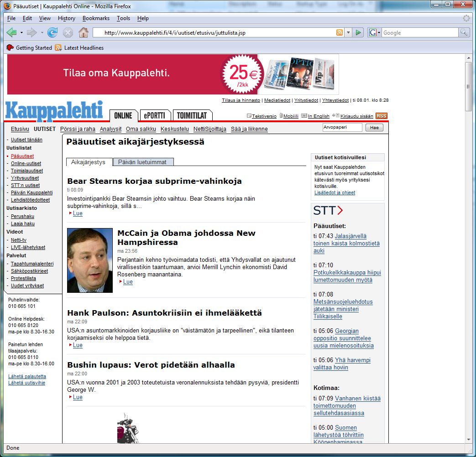Click the orange RSS badge on Kauppalehti

click(x=381, y=116)
